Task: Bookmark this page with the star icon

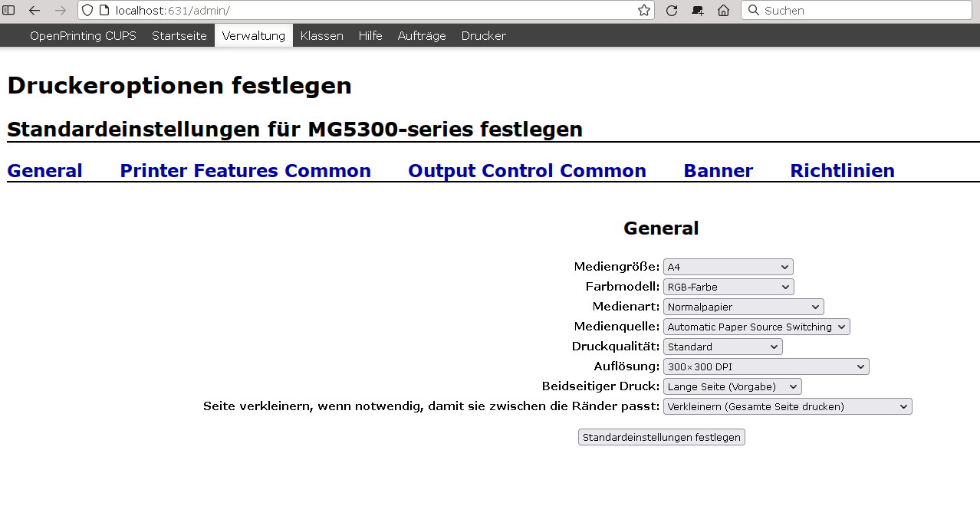Action: tap(644, 11)
